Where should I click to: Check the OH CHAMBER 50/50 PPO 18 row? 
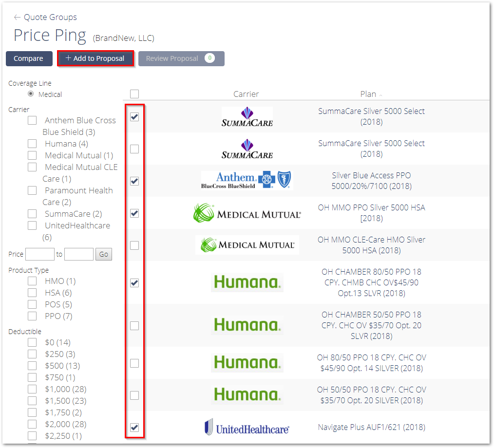pos(134,326)
